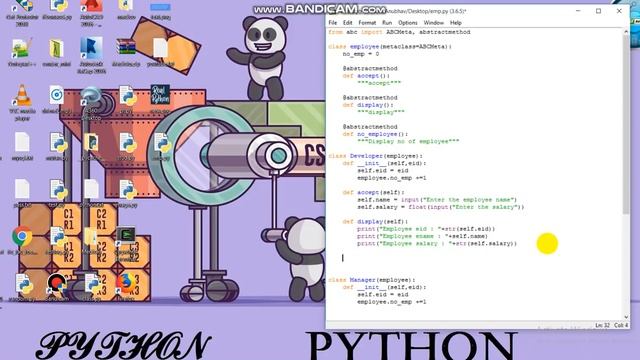Maximize the IDLE emp.py window
The width and height of the screenshot is (640, 360).
(598, 11)
